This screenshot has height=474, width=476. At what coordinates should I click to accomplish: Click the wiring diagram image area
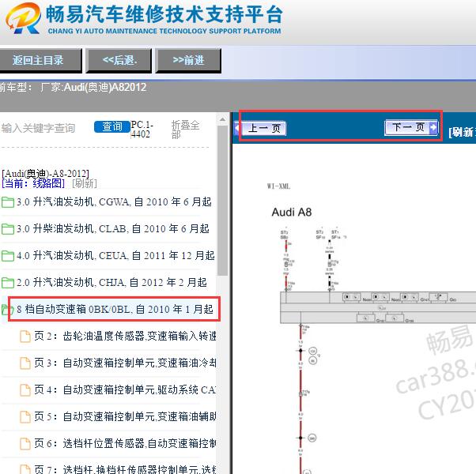point(378,348)
